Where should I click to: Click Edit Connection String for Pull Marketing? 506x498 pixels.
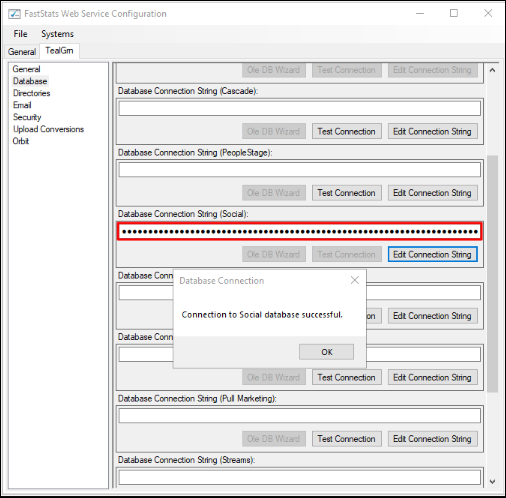(432, 439)
